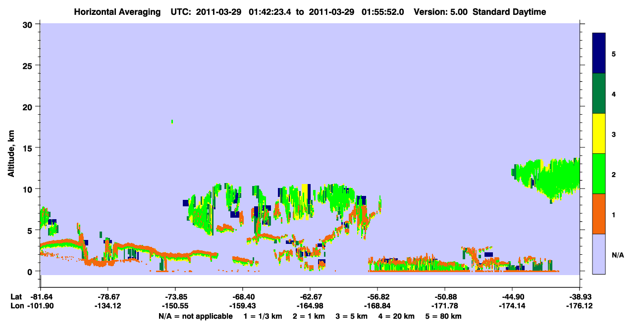Click 'Standard Daytime' in the title

509,12
